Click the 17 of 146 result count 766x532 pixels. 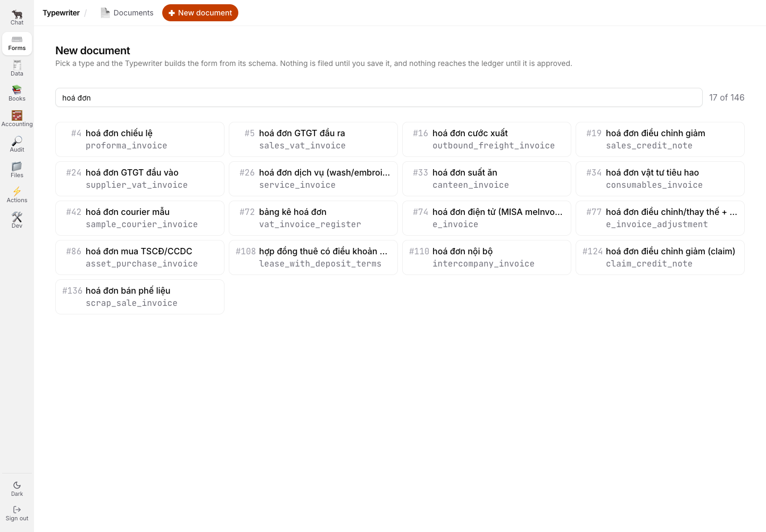point(727,97)
